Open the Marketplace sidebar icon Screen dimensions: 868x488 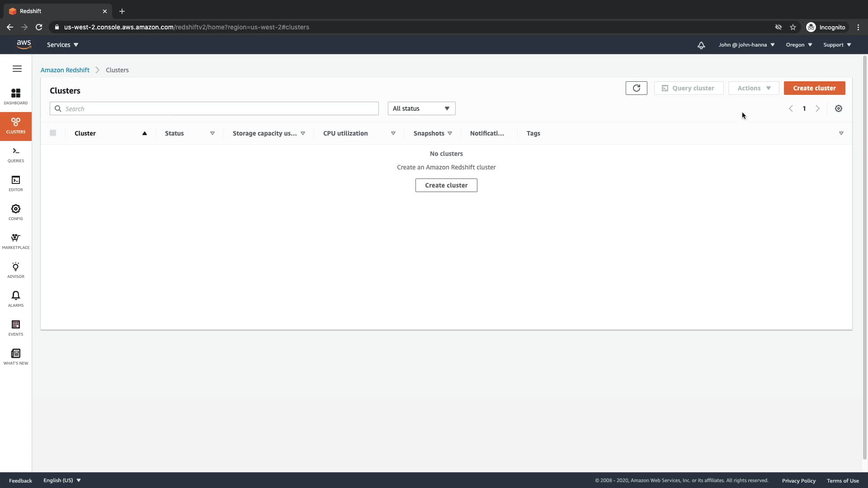pyautogui.click(x=16, y=241)
